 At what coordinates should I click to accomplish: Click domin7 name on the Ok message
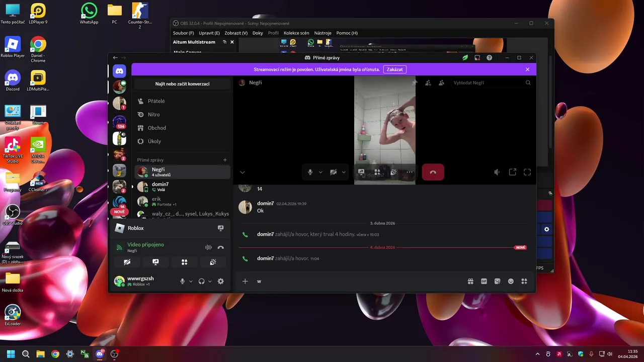point(266,204)
